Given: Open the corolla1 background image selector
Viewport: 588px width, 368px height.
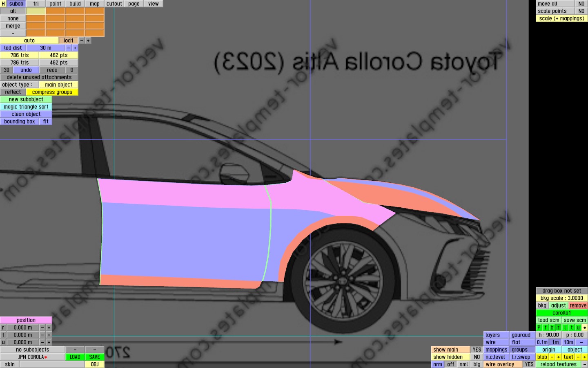Looking at the screenshot, I should click(x=562, y=313).
